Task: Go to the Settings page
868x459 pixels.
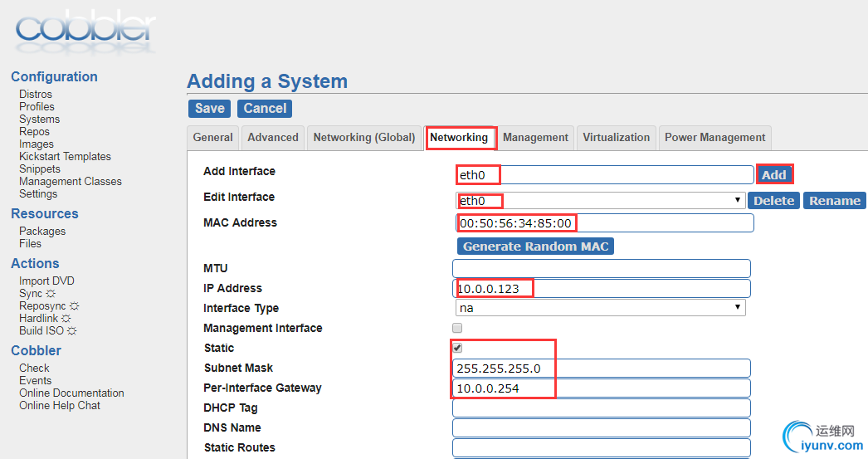Action: pyautogui.click(x=38, y=193)
